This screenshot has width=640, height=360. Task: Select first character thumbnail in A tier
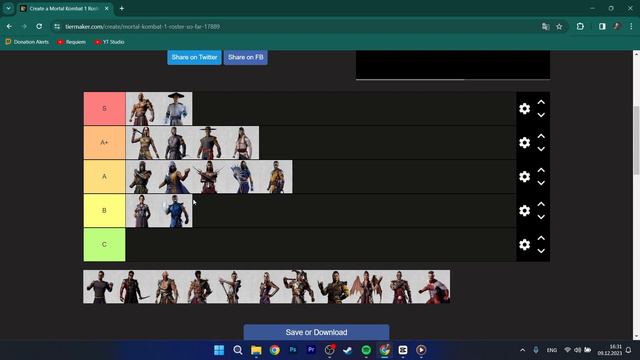(x=142, y=176)
